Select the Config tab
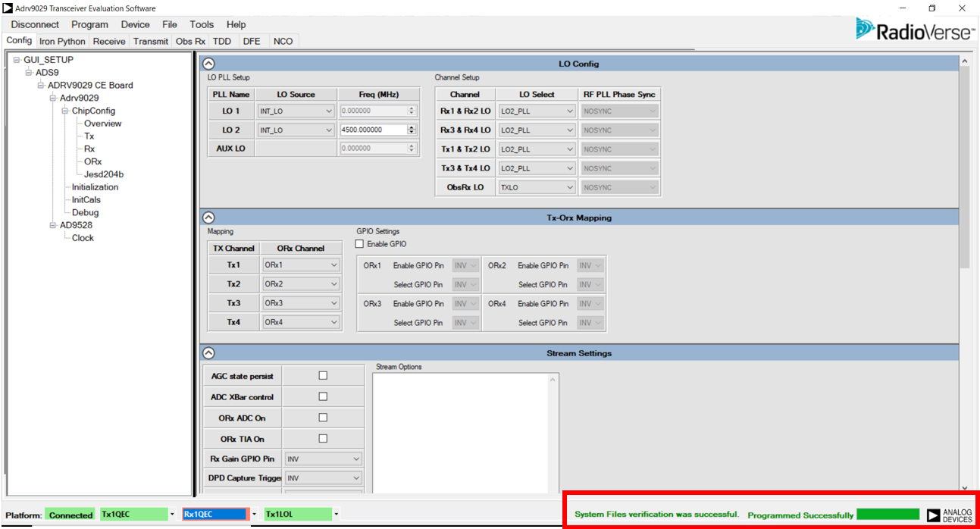This screenshot has height=529, width=980. [19, 40]
